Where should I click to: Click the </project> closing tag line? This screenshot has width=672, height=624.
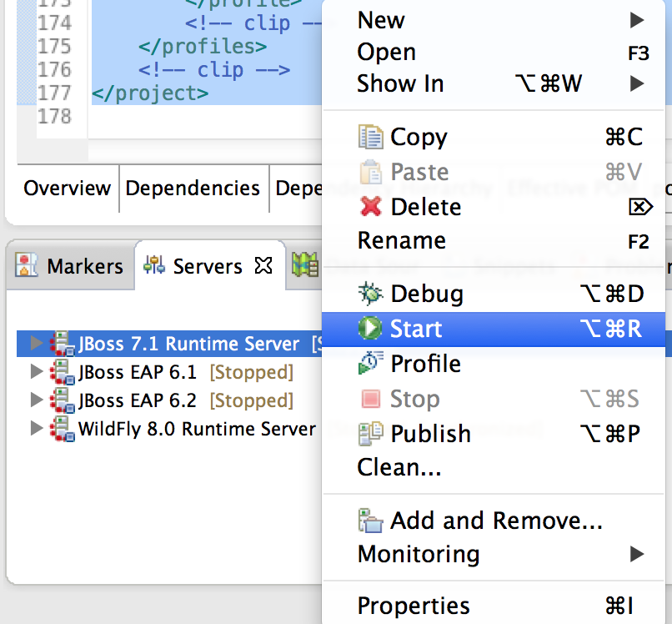click(150, 93)
